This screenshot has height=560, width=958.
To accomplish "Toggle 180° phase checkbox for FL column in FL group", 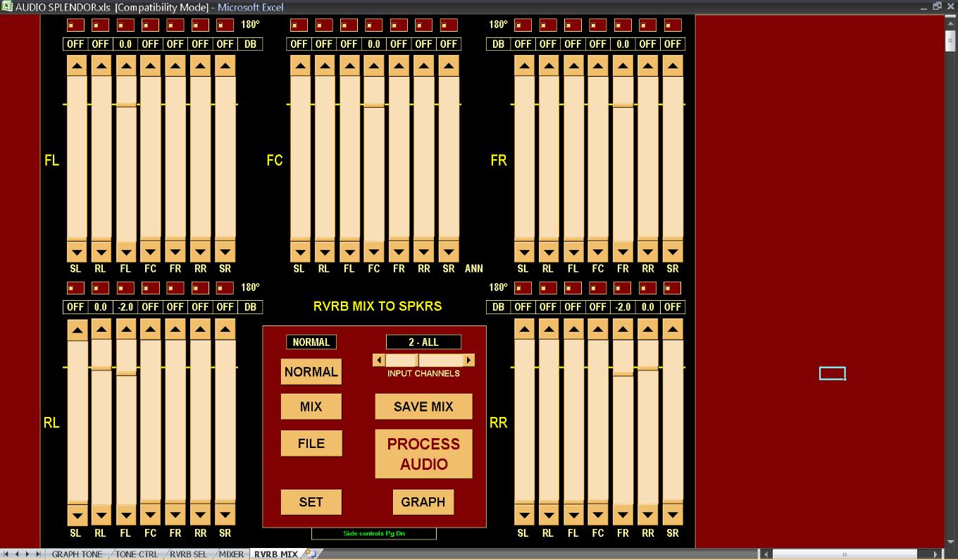I will [x=125, y=25].
